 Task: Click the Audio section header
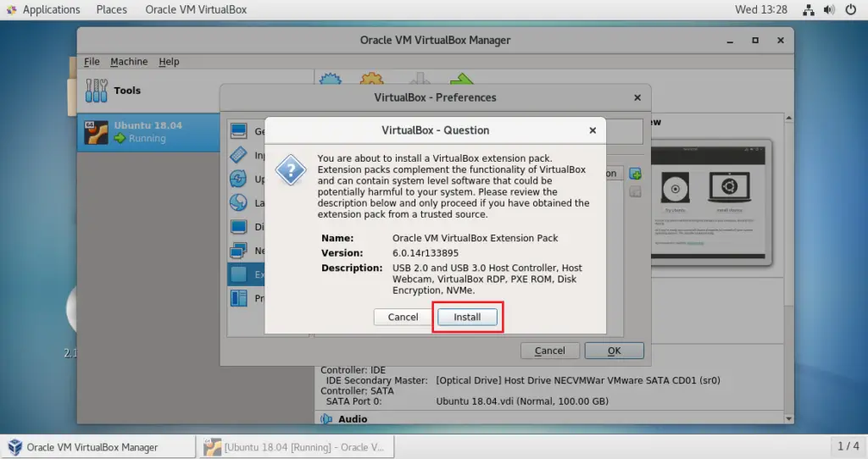[353, 419]
